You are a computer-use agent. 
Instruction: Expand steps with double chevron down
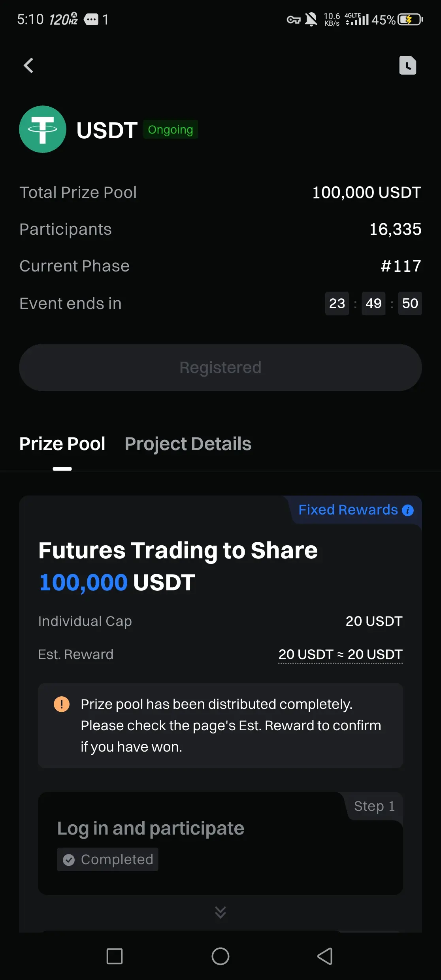tap(220, 912)
